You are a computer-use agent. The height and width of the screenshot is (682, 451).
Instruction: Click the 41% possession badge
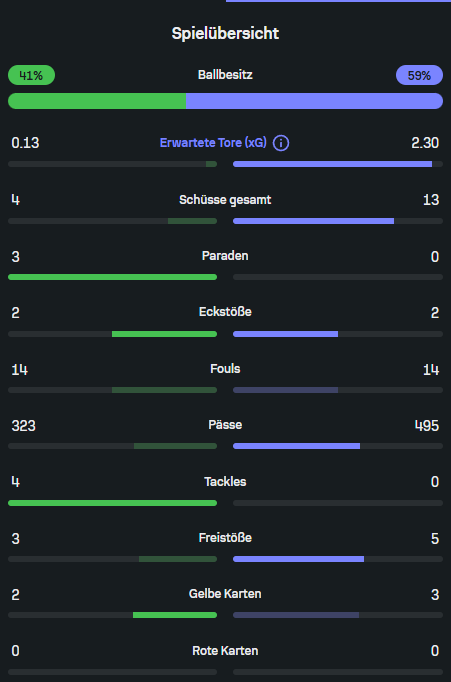pyautogui.click(x=31, y=75)
